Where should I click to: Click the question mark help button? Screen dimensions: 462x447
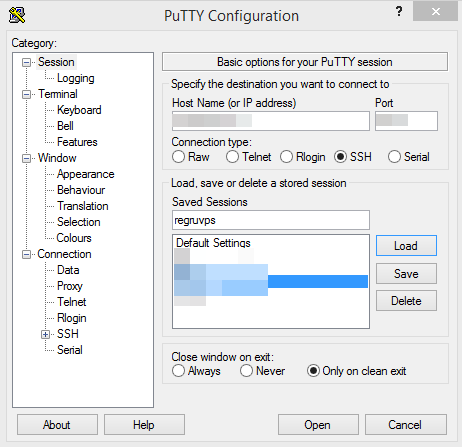(399, 12)
